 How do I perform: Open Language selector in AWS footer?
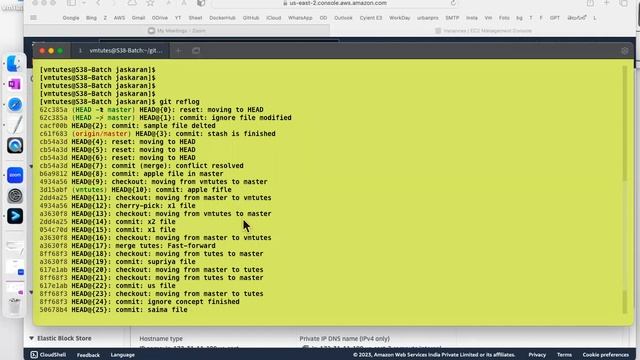click(x=122, y=355)
